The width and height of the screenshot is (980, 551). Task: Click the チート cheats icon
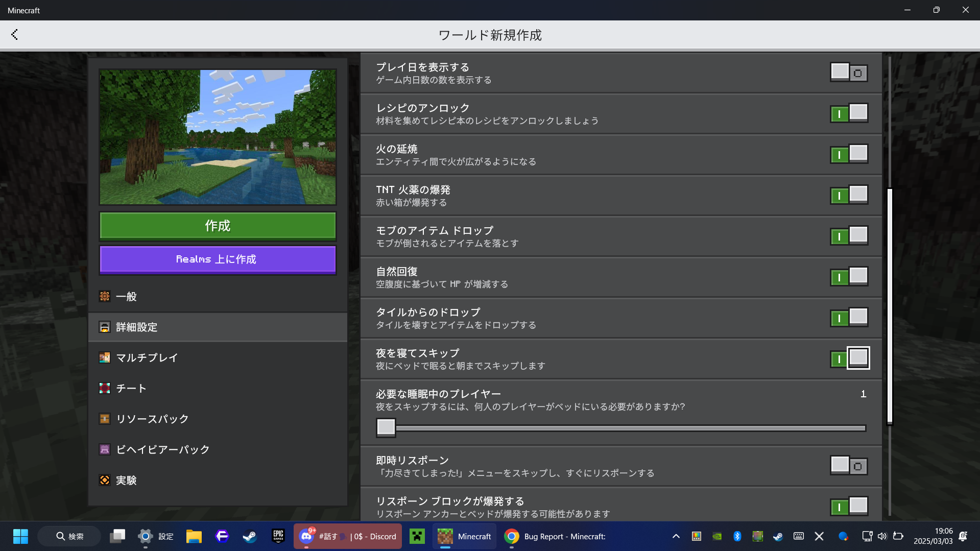105,389
